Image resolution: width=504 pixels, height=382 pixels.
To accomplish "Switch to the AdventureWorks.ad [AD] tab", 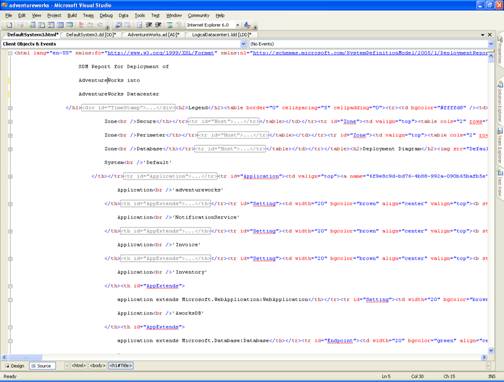I will (x=153, y=35).
